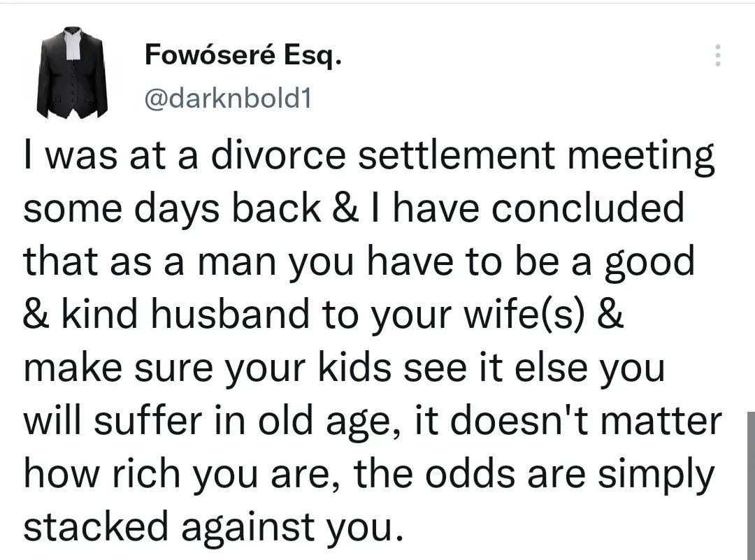This screenshot has height=560, width=755.
Task: Click the gray scrollbar on the right edge
Action: click(x=750, y=482)
